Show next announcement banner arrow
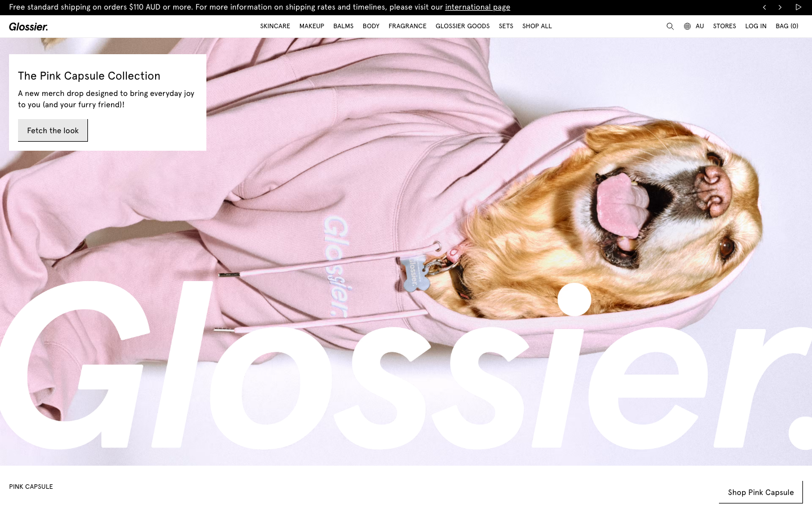The image size is (812, 508). pyautogui.click(x=780, y=7)
